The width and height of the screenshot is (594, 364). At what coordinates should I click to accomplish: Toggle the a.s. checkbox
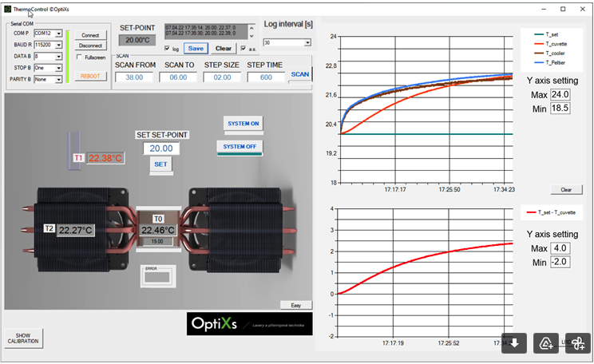243,49
